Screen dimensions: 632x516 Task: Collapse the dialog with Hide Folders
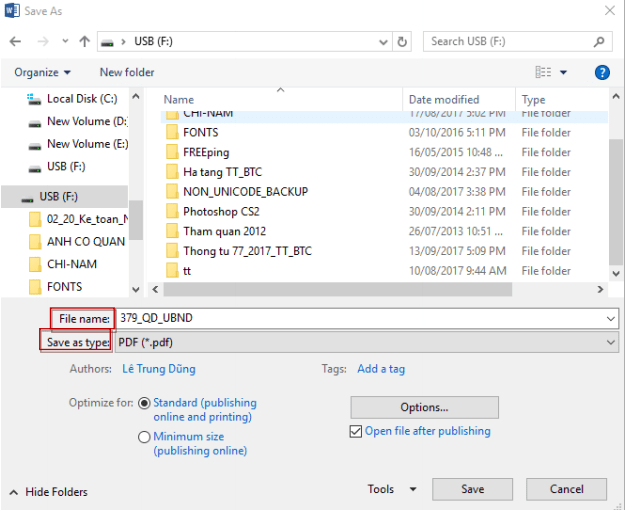click(x=48, y=492)
